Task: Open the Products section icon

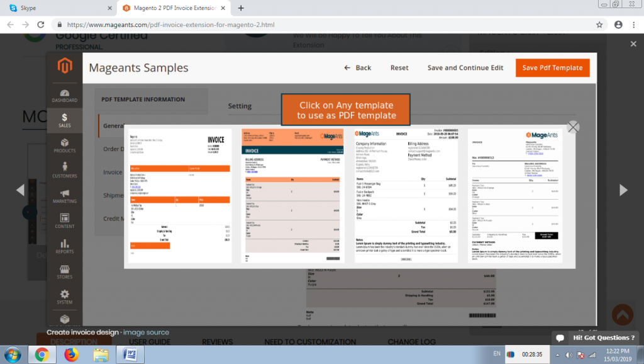Action: pos(64,144)
